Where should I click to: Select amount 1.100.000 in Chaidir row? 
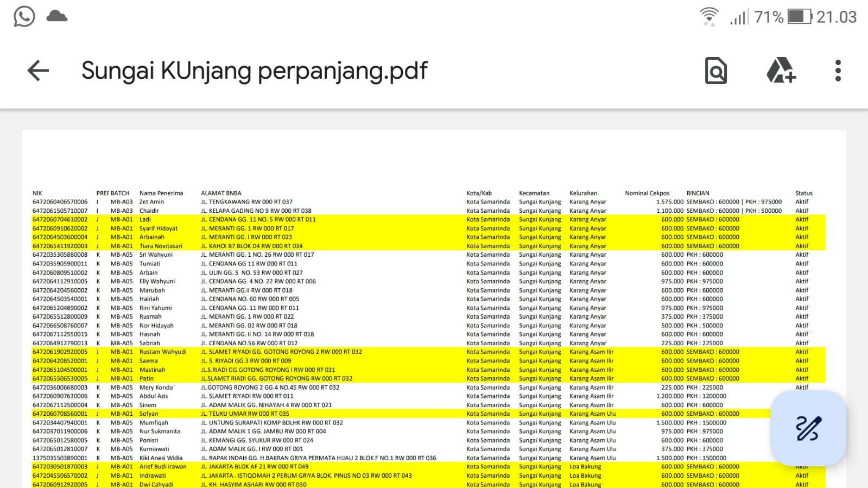pos(670,211)
